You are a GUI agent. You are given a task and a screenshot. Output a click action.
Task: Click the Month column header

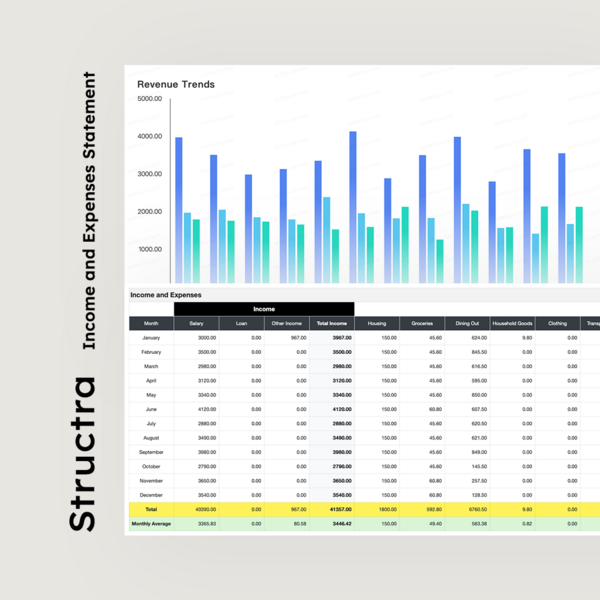tap(151, 323)
